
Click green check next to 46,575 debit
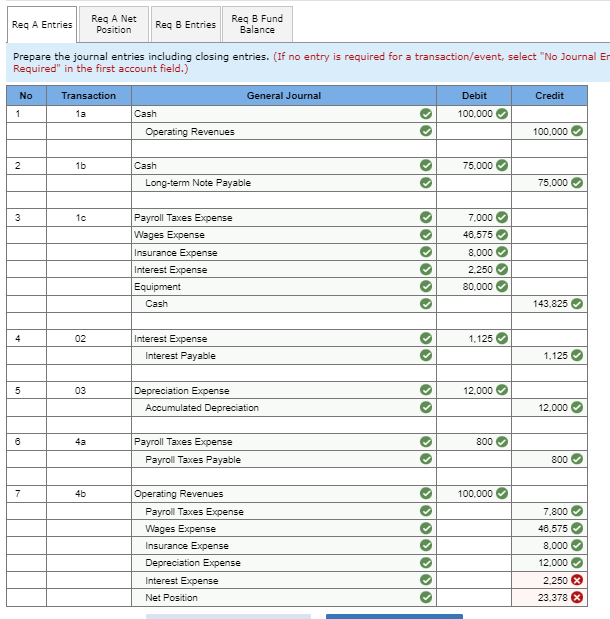502,234
